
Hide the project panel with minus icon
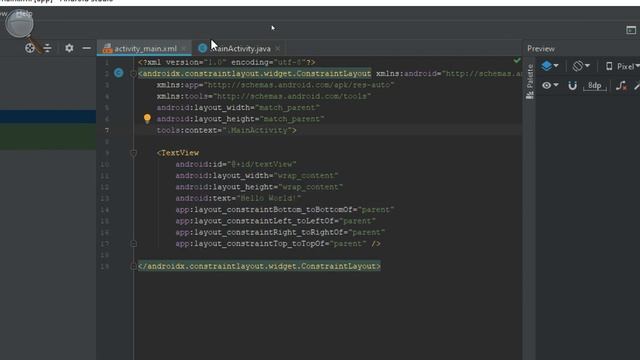(x=87, y=48)
